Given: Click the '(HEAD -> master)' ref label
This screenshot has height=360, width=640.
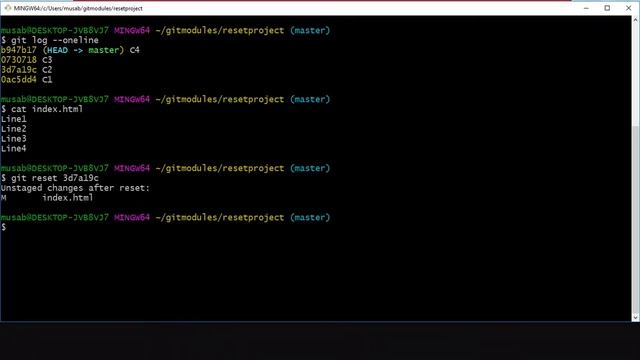Looking at the screenshot, I should coord(83,50).
